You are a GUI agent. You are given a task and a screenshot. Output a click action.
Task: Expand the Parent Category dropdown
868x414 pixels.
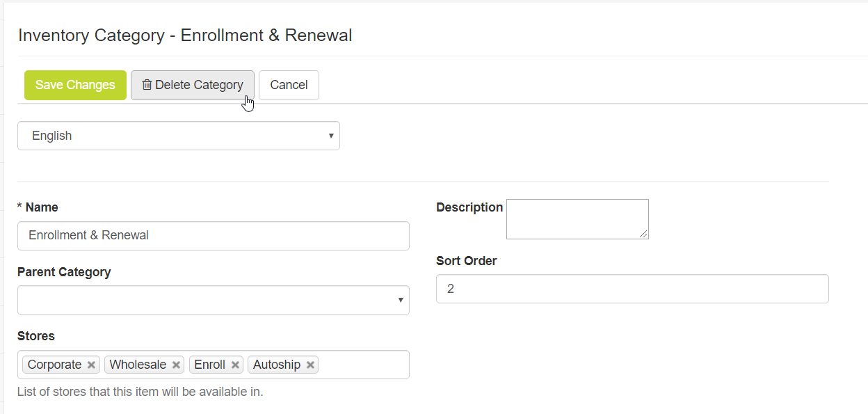(x=213, y=300)
